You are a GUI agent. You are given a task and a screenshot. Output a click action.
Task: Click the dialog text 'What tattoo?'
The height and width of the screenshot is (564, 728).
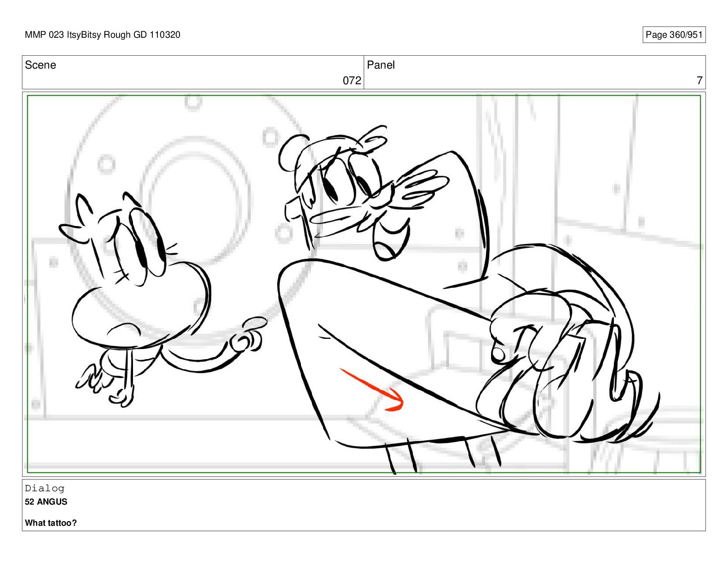pyautogui.click(x=51, y=523)
